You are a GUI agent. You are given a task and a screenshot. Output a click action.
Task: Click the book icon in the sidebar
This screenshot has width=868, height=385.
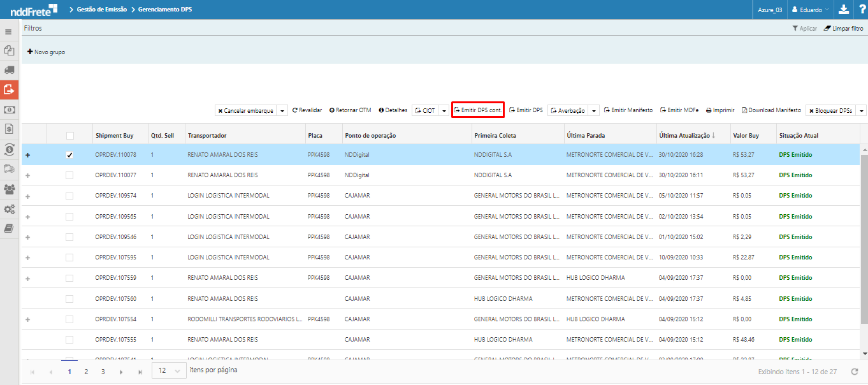point(9,228)
